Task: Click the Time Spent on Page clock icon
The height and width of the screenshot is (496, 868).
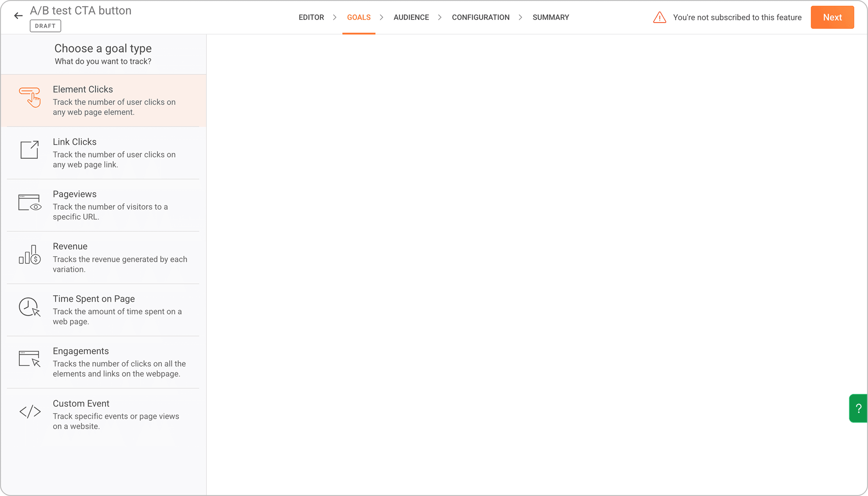Action: coord(30,307)
